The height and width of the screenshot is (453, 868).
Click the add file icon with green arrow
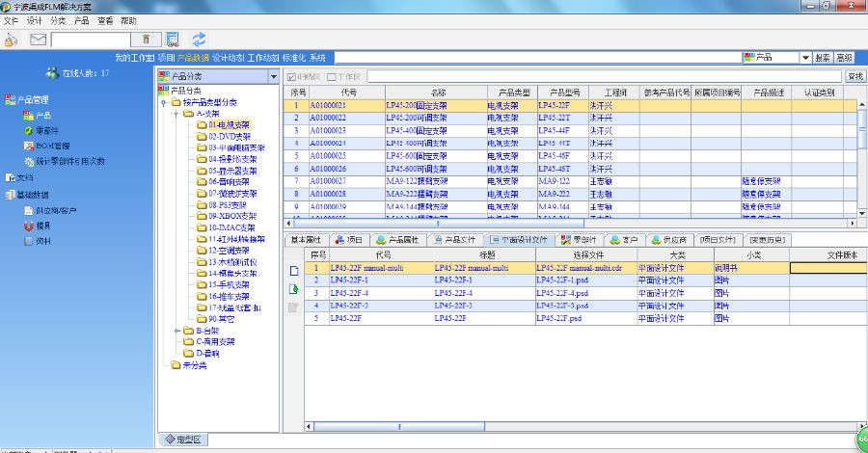tap(294, 289)
